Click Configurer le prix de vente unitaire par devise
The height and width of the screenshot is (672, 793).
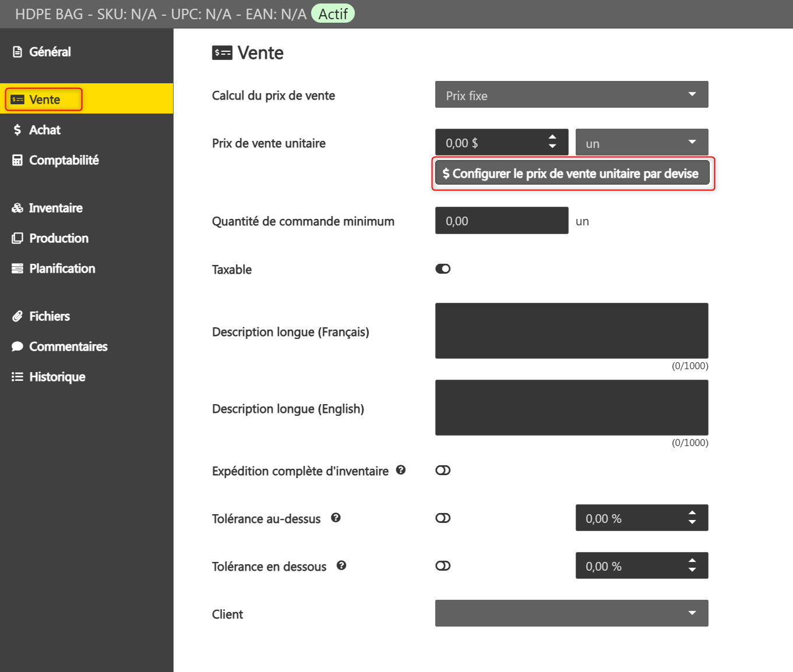pos(572,174)
